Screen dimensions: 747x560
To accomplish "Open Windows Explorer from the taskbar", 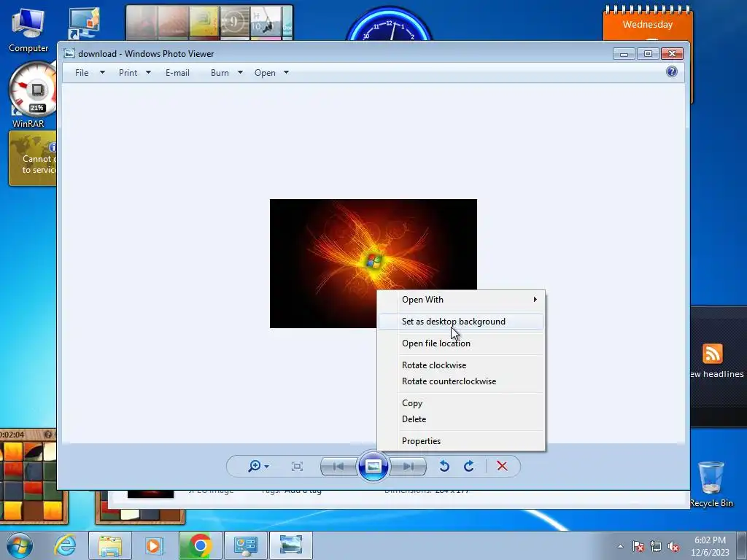I will click(110, 545).
